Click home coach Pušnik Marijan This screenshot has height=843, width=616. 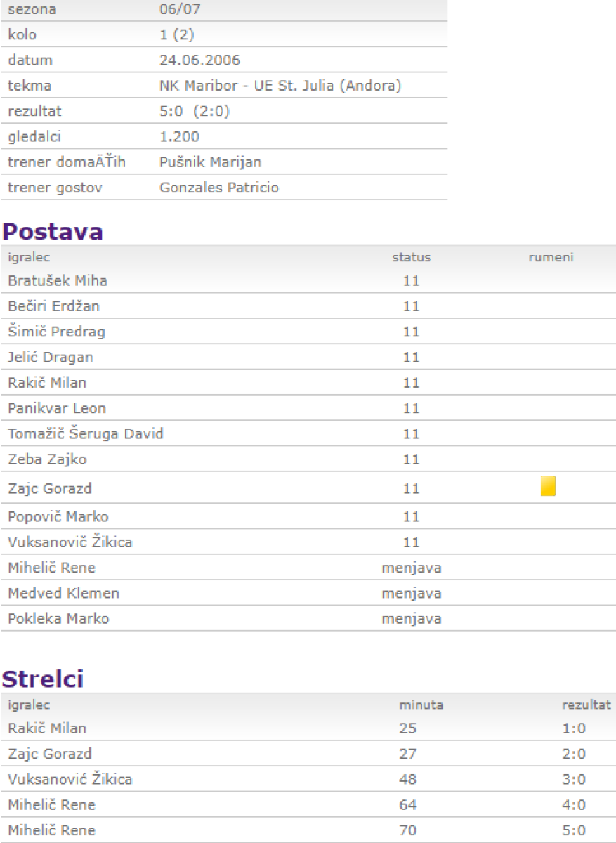[210, 162]
